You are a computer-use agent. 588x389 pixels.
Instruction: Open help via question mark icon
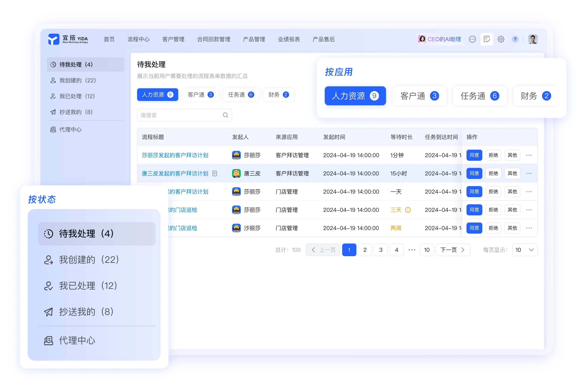515,39
